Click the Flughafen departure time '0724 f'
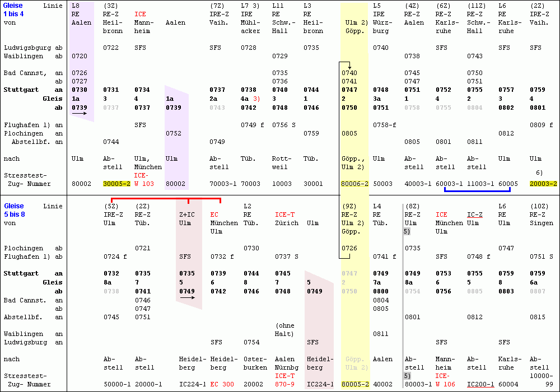The height and width of the screenshot is (392, 560). click(x=115, y=256)
